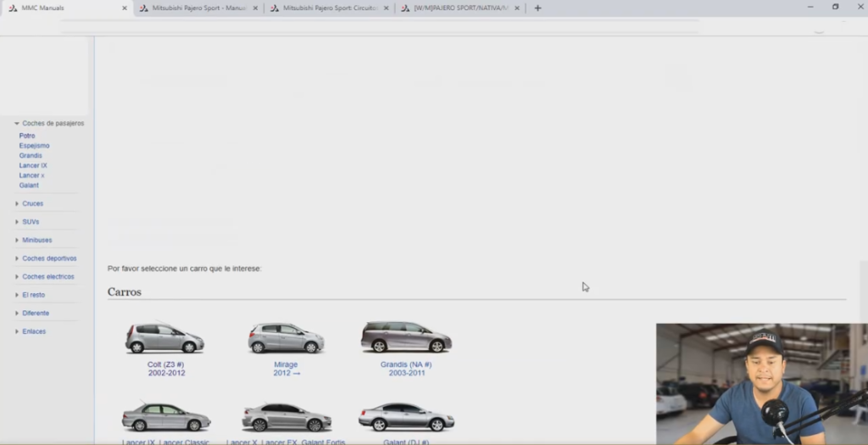Switch to the MMC Manuals tab
Image resolution: width=868 pixels, height=445 pixels.
(x=66, y=8)
